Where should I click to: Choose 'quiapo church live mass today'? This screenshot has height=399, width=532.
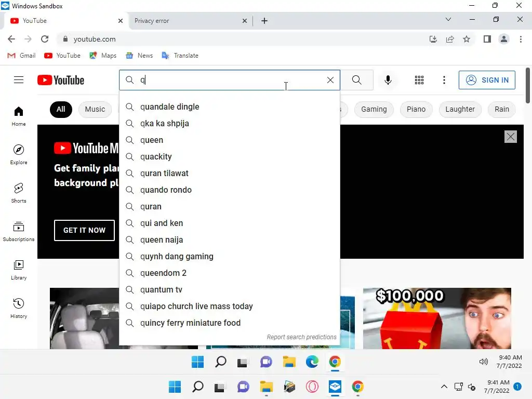click(x=230, y=307)
